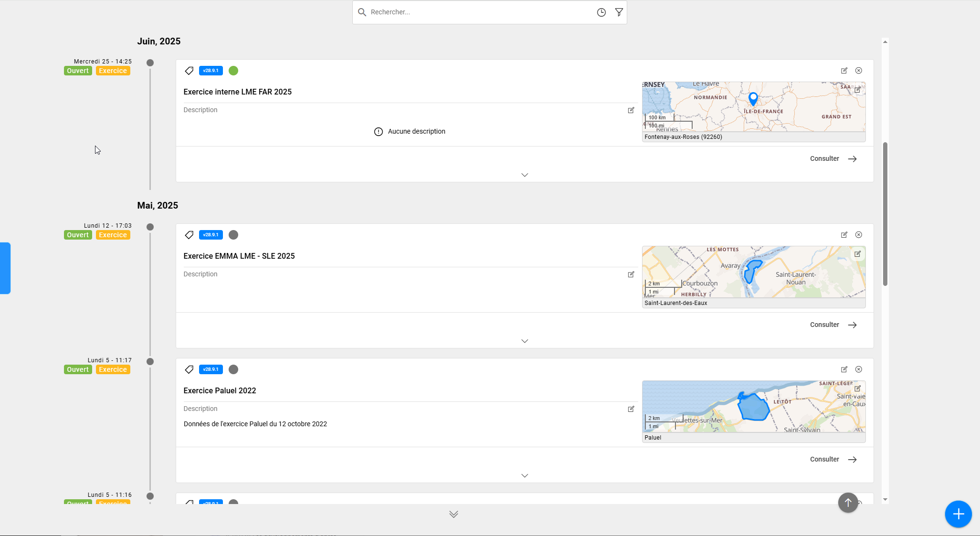Expand the Exercice EMMA LME - SLE card
This screenshot has height=536, width=980.
(525, 341)
